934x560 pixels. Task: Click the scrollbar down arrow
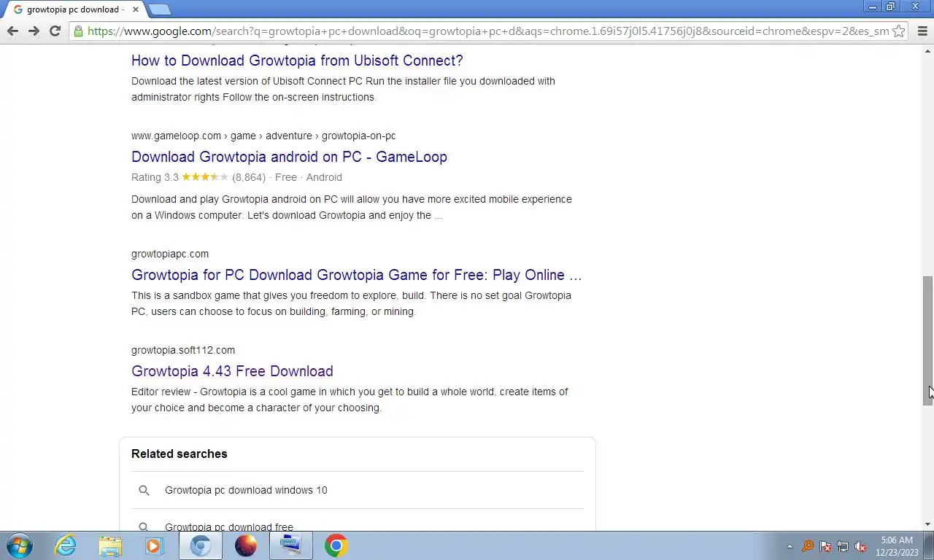(928, 524)
